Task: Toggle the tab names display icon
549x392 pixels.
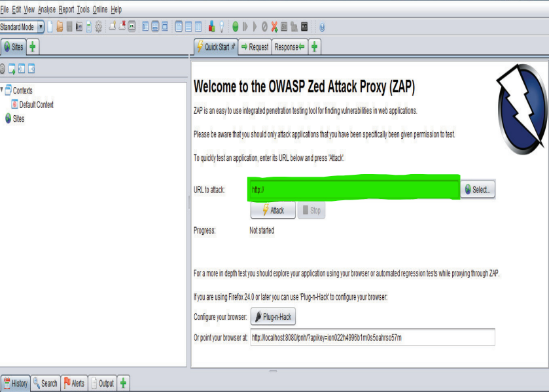Action: [132, 27]
